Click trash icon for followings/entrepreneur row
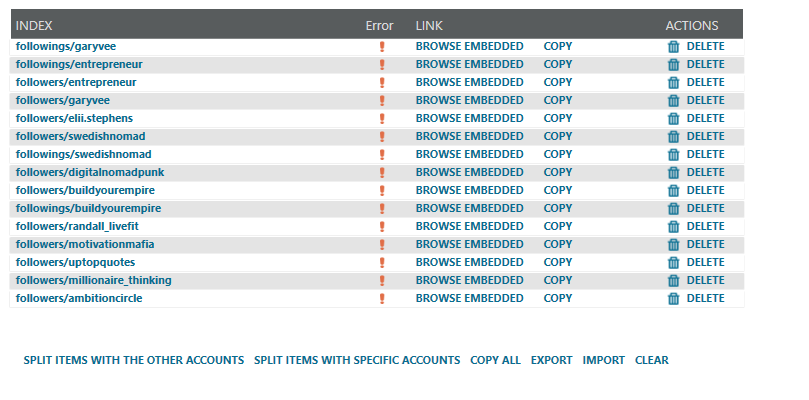The width and height of the screenshot is (809, 400). [x=673, y=65]
